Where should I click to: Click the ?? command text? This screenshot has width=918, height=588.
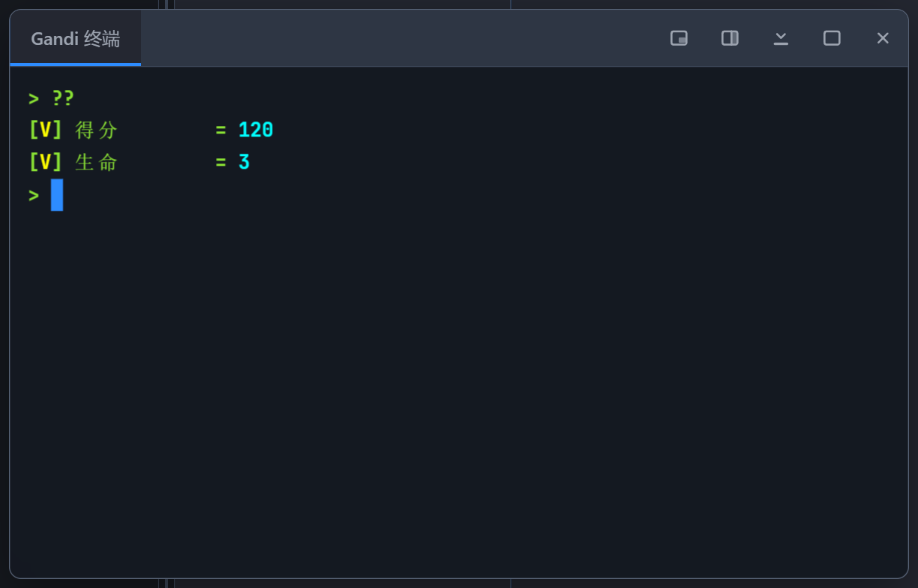point(63,99)
